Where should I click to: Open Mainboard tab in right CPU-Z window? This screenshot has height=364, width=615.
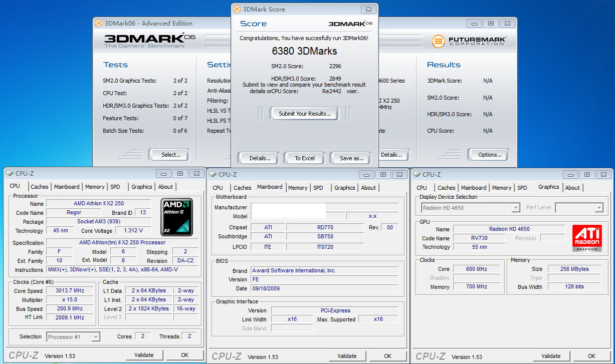[x=474, y=188]
